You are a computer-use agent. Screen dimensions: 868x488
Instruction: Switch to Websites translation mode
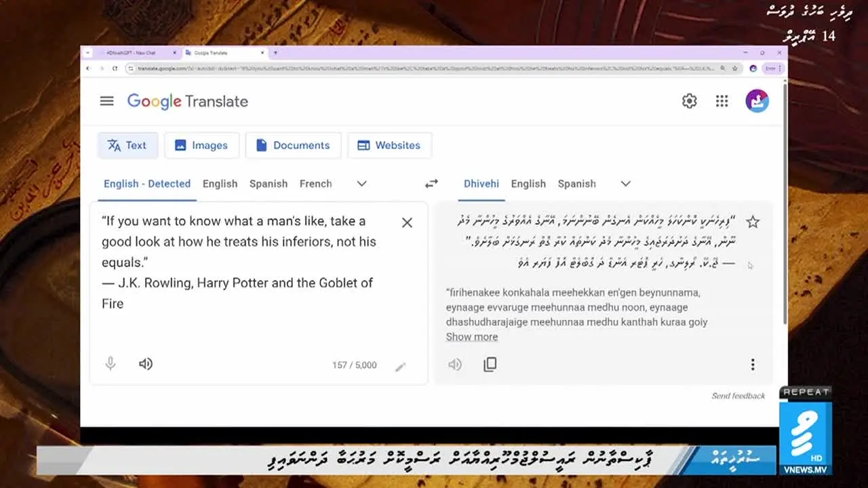point(389,145)
